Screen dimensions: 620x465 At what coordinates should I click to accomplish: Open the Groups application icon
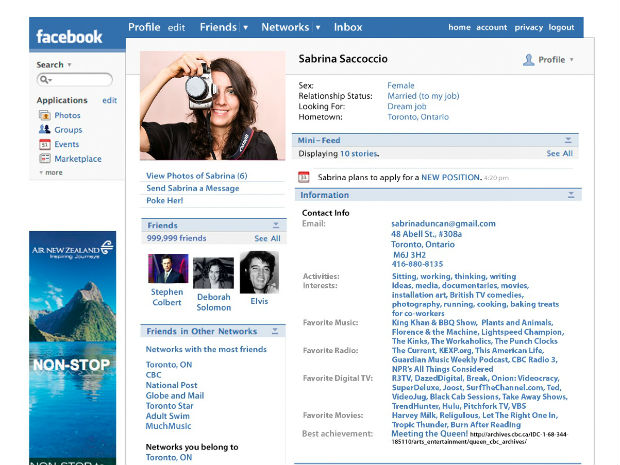[x=45, y=129]
